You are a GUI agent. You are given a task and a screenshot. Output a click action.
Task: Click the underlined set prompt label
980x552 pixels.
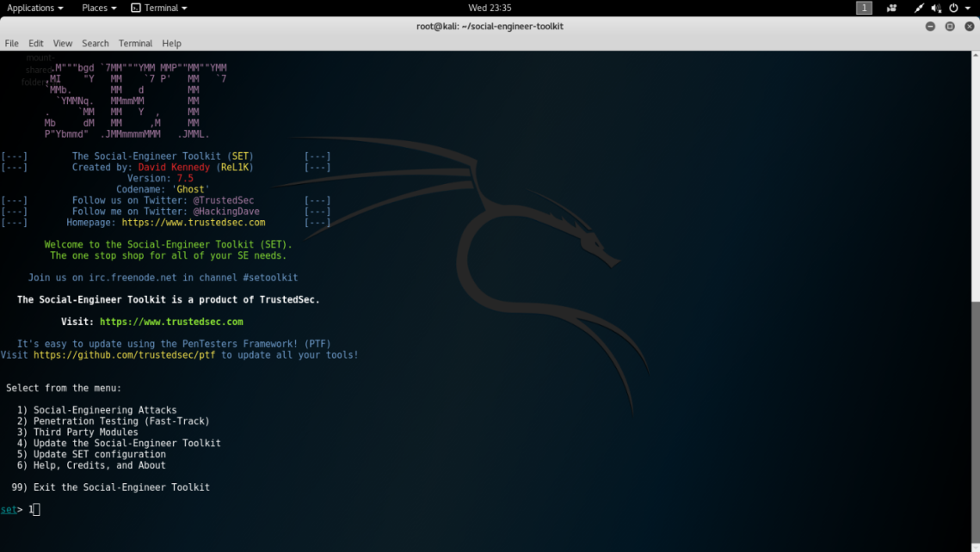click(x=9, y=510)
